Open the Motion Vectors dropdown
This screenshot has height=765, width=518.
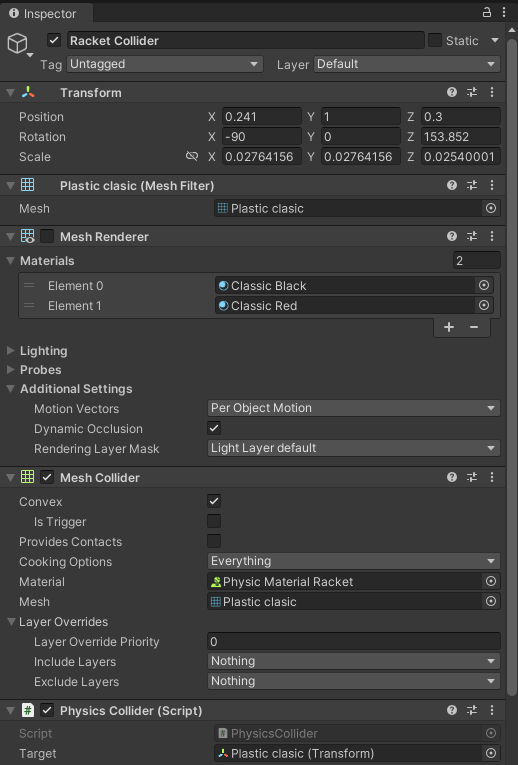tap(354, 408)
